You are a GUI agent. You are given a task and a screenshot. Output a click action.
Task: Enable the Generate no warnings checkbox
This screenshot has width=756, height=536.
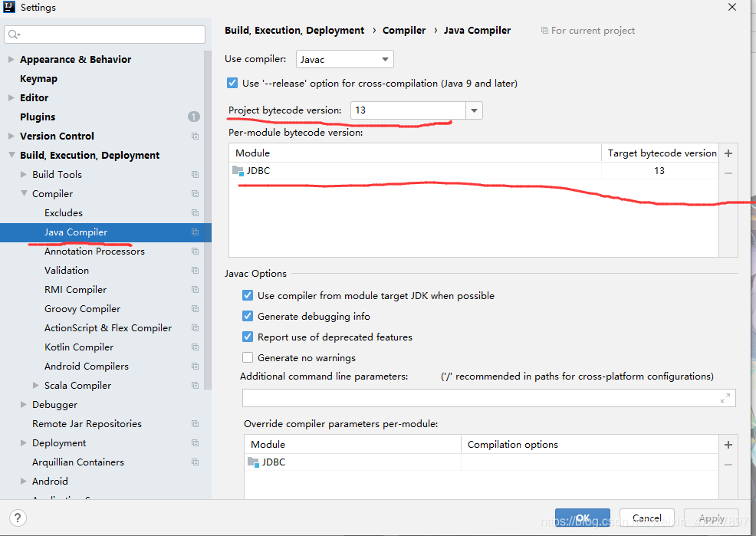point(248,357)
